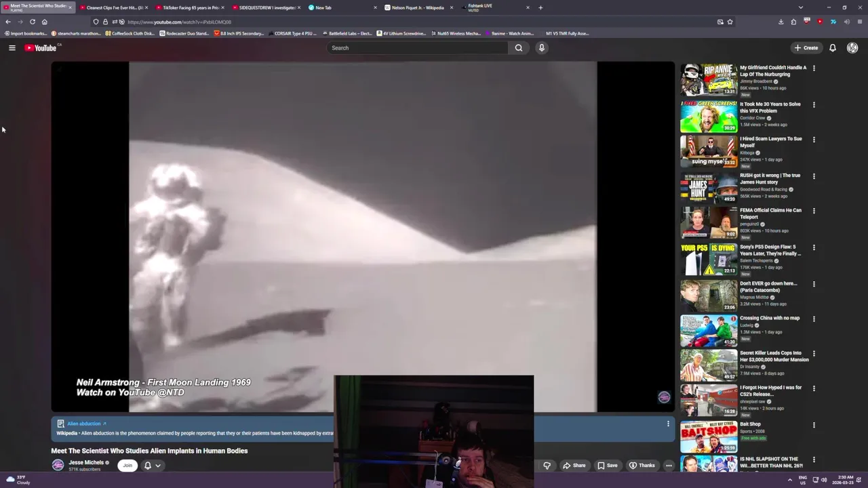The height and width of the screenshot is (488, 868).
Task: Click the Thanks button
Action: click(x=642, y=466)
